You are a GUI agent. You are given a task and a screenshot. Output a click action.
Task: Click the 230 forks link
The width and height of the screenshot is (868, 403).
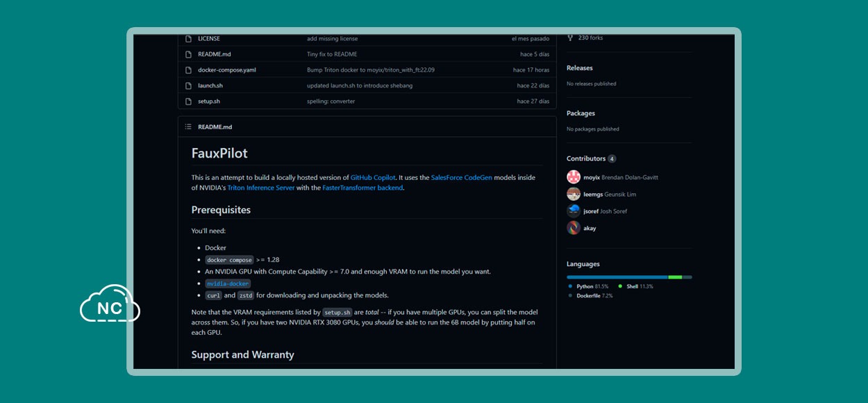pyautogui.click(x=590, y=38)
